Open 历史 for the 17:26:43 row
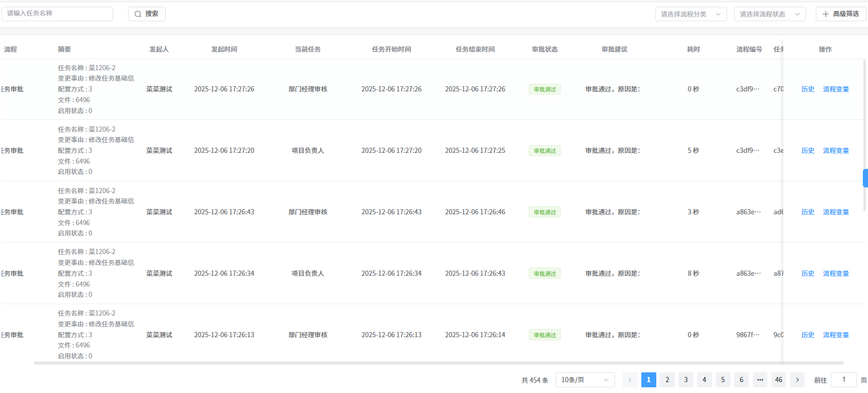The height and width of the screenshot is (393, 868). tap(808, 212)
